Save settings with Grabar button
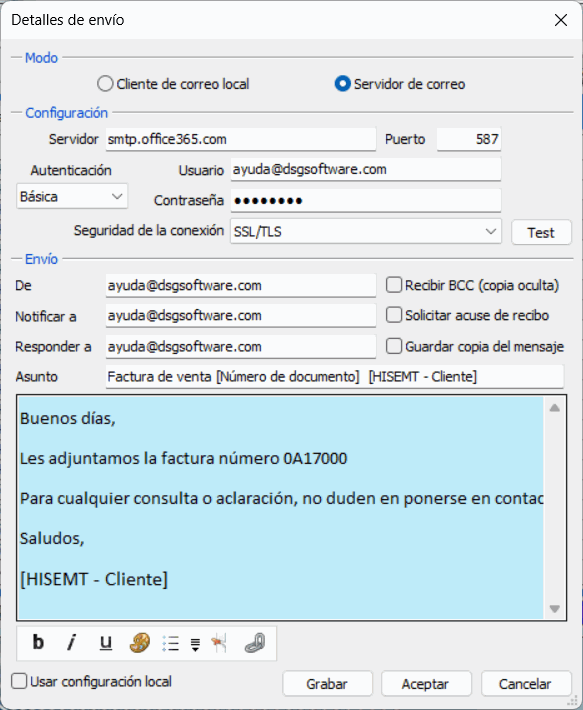The width and height of the screenshot is (583, 710). coord(327,684)
